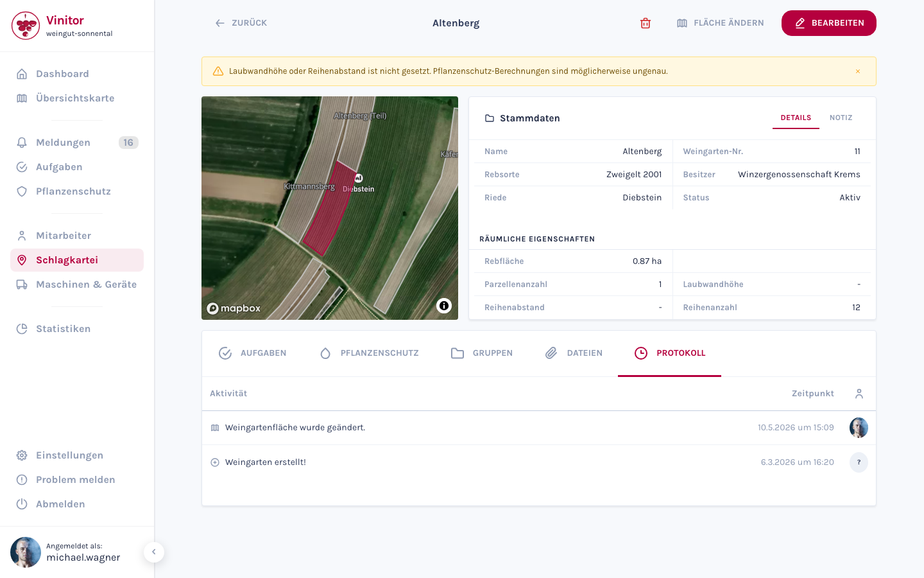The image size is (924, 578).
Task: Click user avatar on 10.5.2026 entry
Action: [x=859, y=428]
